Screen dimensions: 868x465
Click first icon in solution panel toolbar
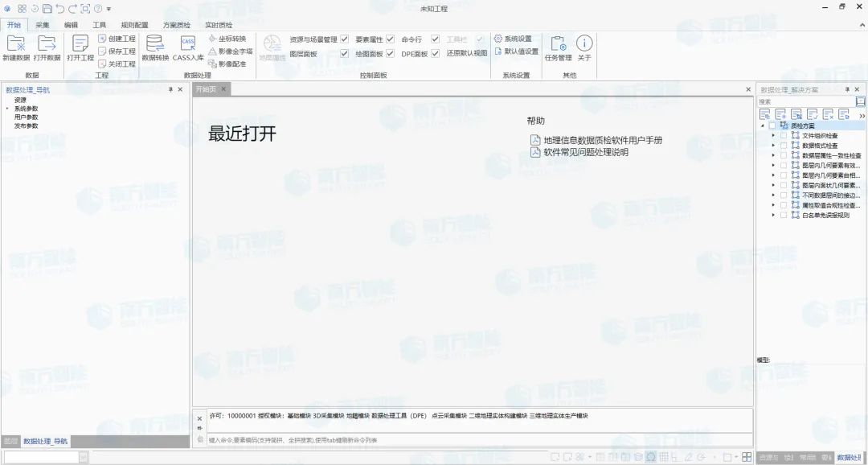764,115
